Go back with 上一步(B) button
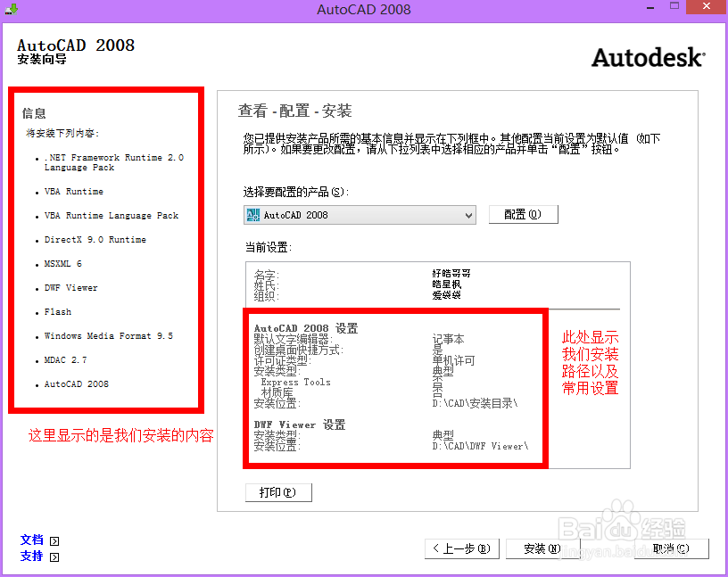The image size is (728, 577). click(462, 548)
